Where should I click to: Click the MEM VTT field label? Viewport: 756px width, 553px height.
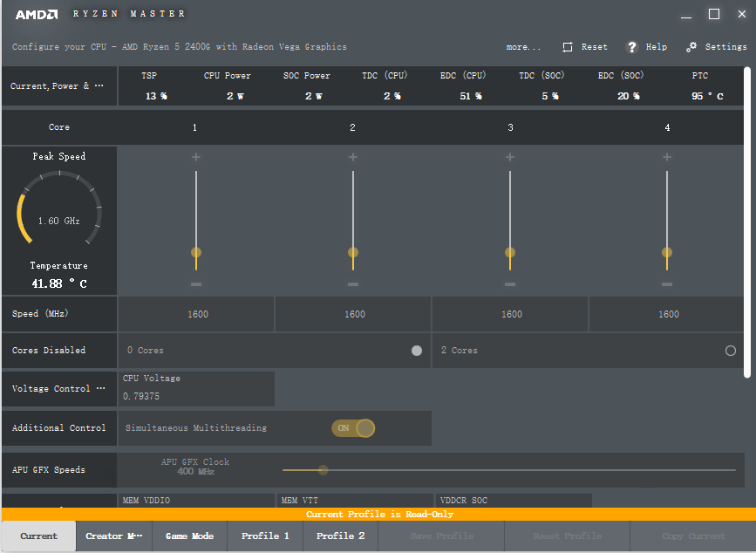(299, 501)
